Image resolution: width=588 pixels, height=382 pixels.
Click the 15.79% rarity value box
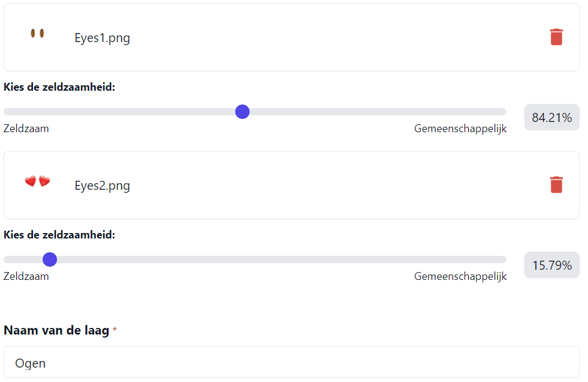(x=551, y=265)
